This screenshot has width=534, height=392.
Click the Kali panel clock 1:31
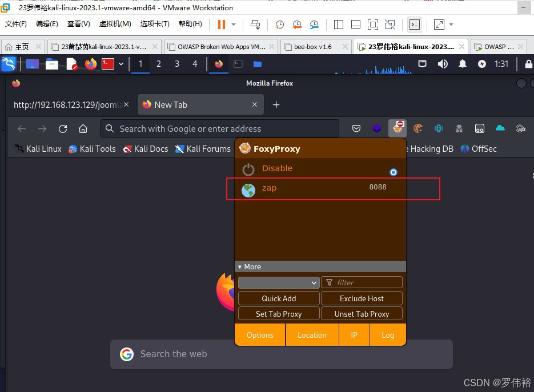point(501,64)
